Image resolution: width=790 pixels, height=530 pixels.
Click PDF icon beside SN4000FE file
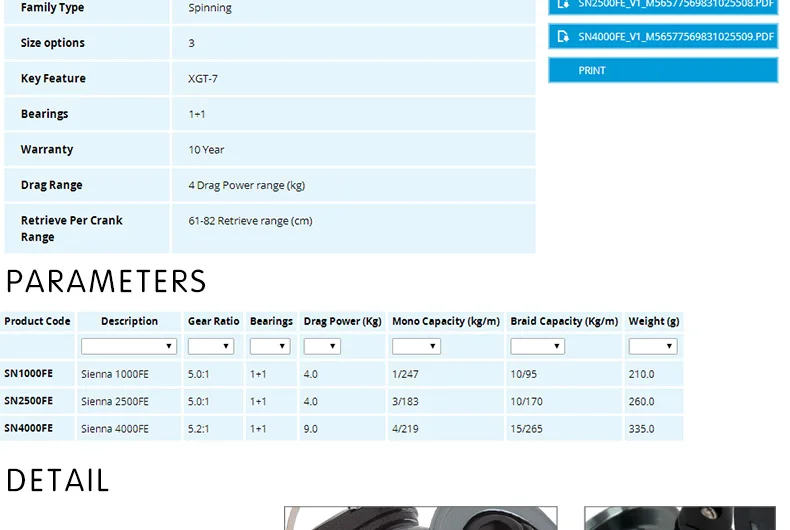(x=563, y=37)
